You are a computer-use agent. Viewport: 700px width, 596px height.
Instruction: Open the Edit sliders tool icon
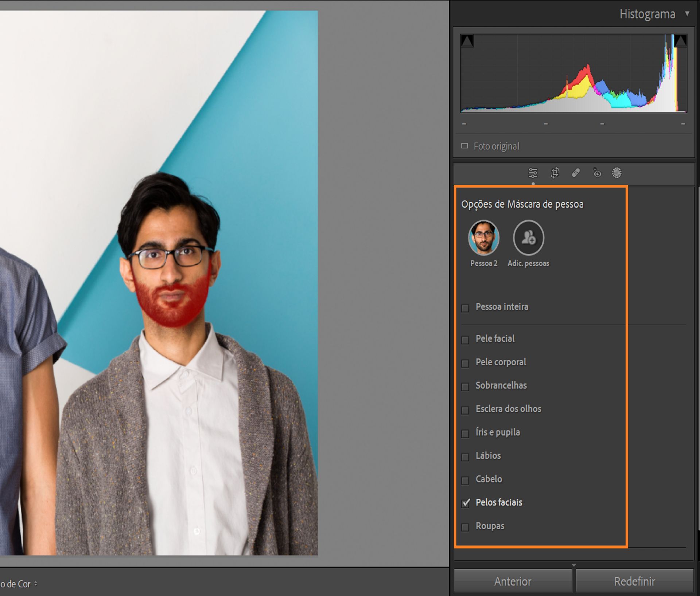pyautogui.click(x=533, y=173)
